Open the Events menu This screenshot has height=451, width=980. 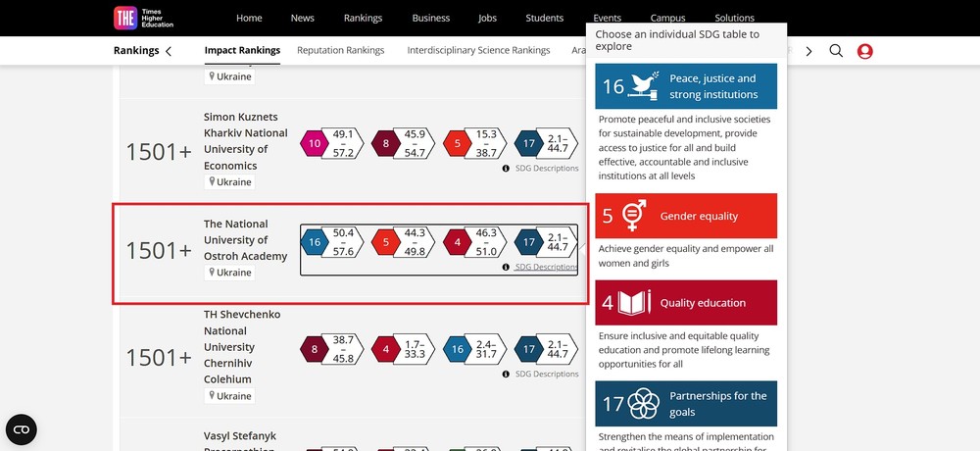coord(607,19)
